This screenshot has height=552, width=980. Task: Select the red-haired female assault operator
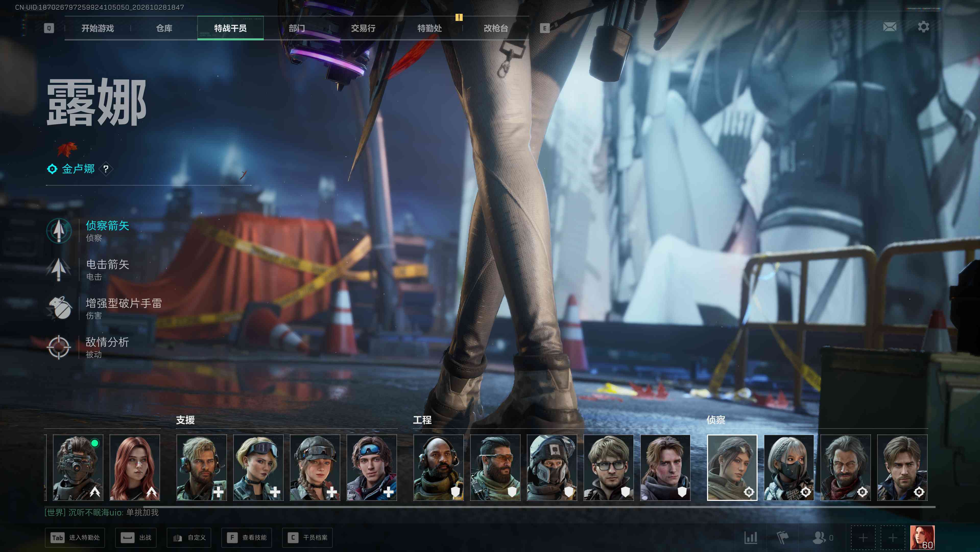(135, 468)
